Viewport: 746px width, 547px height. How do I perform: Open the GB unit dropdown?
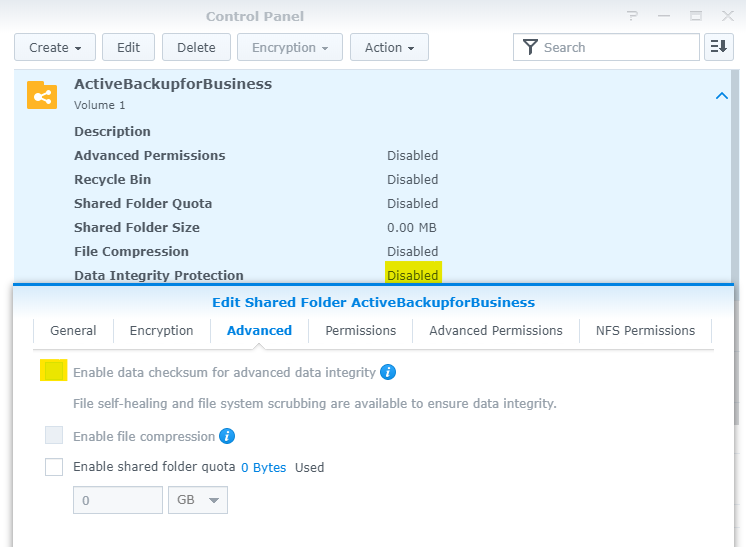[198, 500]
